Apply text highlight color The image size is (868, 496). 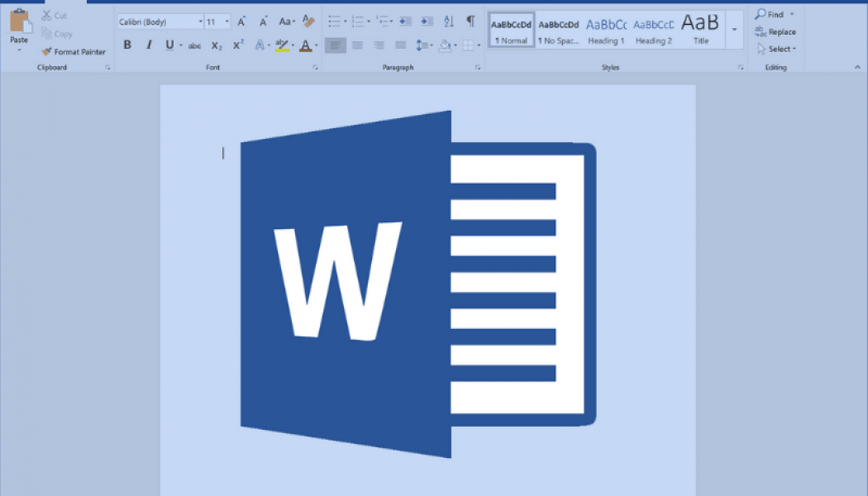282,45
